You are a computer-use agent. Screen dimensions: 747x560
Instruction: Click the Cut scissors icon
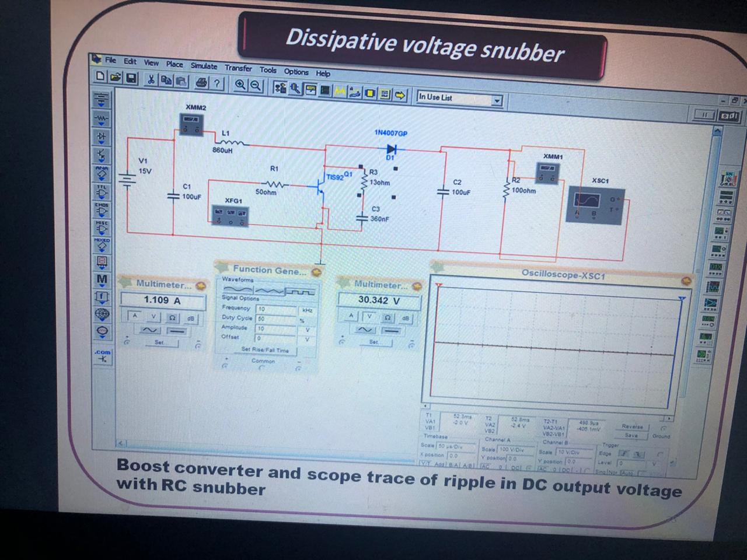tap(151, 80)
